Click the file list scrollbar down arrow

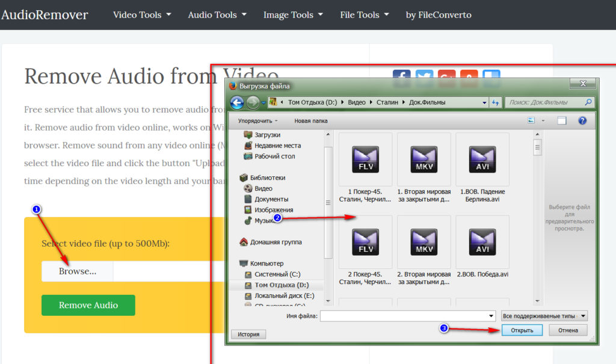pyautogui.click(x=537, y=301)
